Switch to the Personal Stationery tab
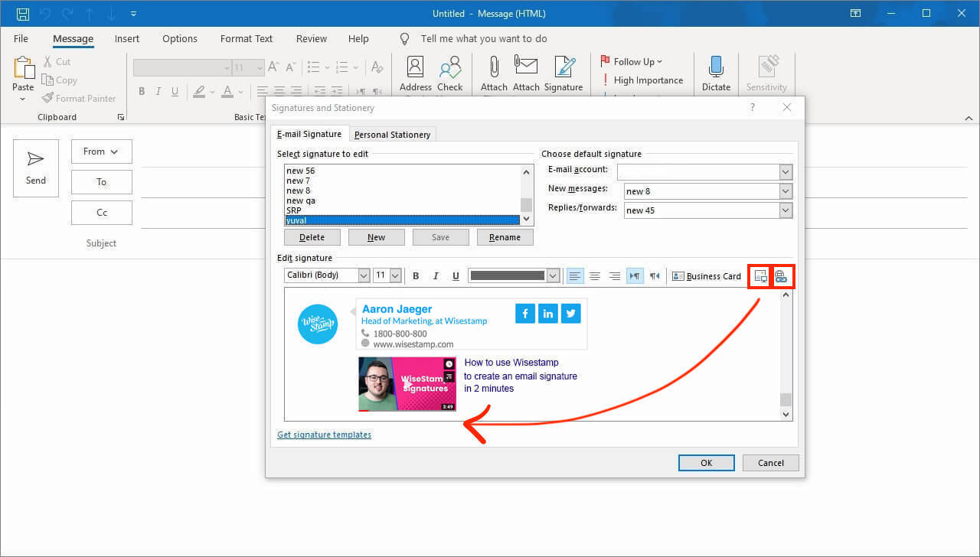Image resolution: width=980 pixels, height=557 pixels. click(x=392, y=133)
